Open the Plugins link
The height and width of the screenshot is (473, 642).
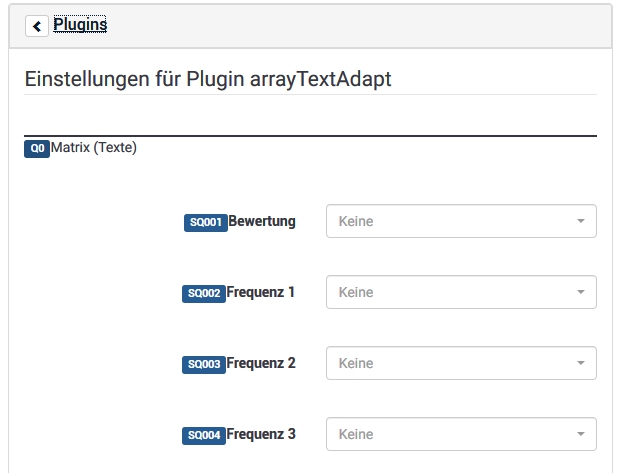(80, 25)
